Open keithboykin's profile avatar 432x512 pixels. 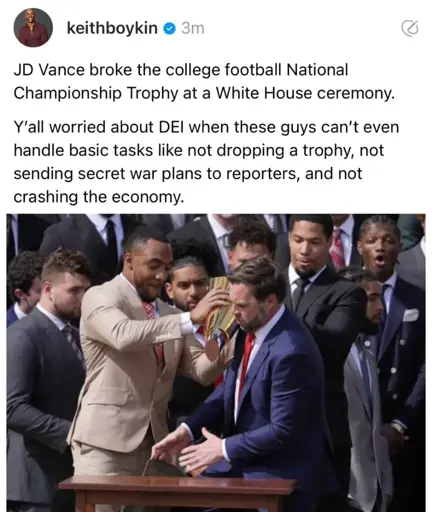(x=33, y=28)
